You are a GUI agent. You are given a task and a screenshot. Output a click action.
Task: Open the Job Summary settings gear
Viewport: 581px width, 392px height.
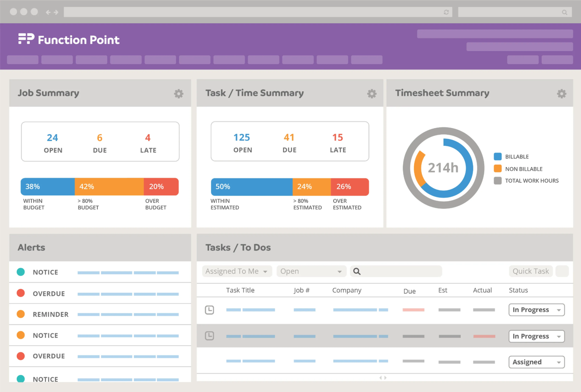(x=178, y=93)
